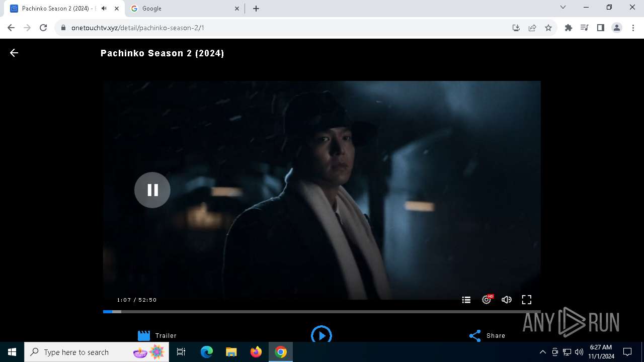Viewport: 644px width, 362px height.
Task: Open HD quality settings gear
Action: (487, 300)
